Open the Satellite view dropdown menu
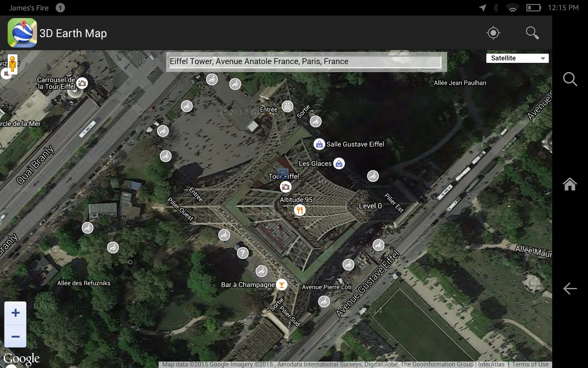Viewport: 588px width, 368px height. (516, 58)
